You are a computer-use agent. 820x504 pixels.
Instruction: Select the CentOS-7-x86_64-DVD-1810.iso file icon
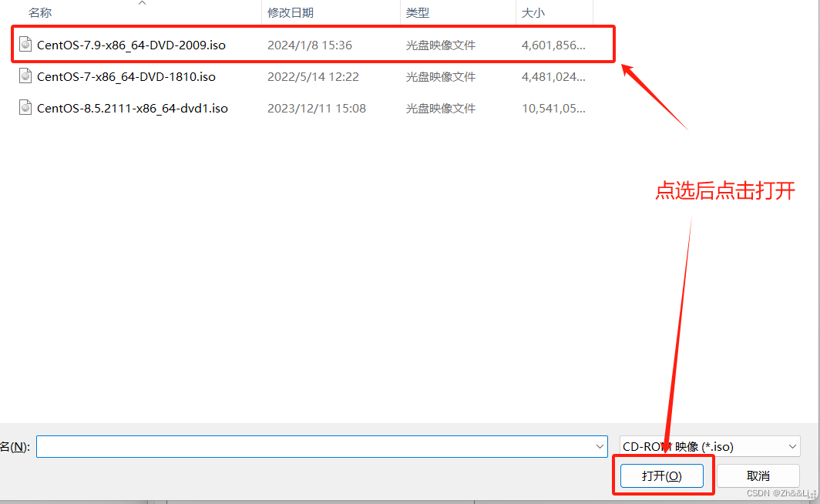pyautogui.click(x=25, y=76)
